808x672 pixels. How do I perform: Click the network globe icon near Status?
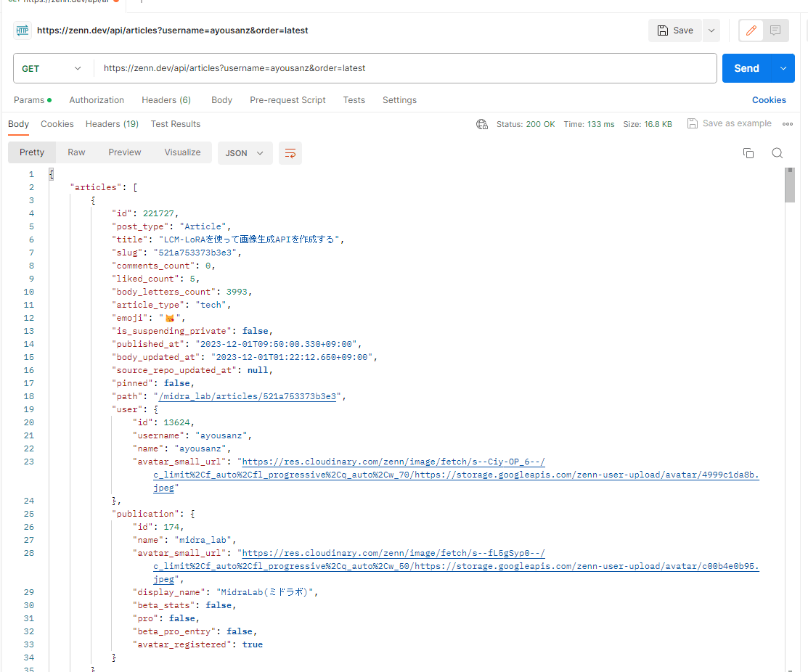click(482, 124)
